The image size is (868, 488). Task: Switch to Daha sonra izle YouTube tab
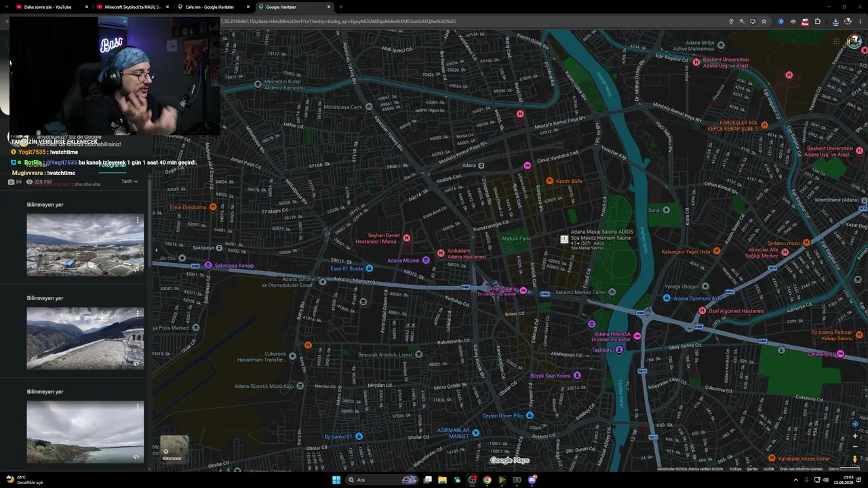[52, 7]
